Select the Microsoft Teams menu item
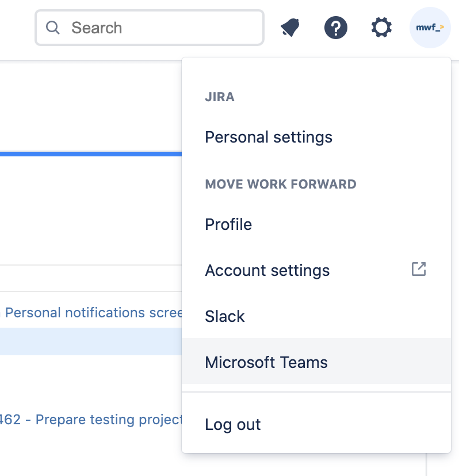459x476 pixels. coord(266,362)
